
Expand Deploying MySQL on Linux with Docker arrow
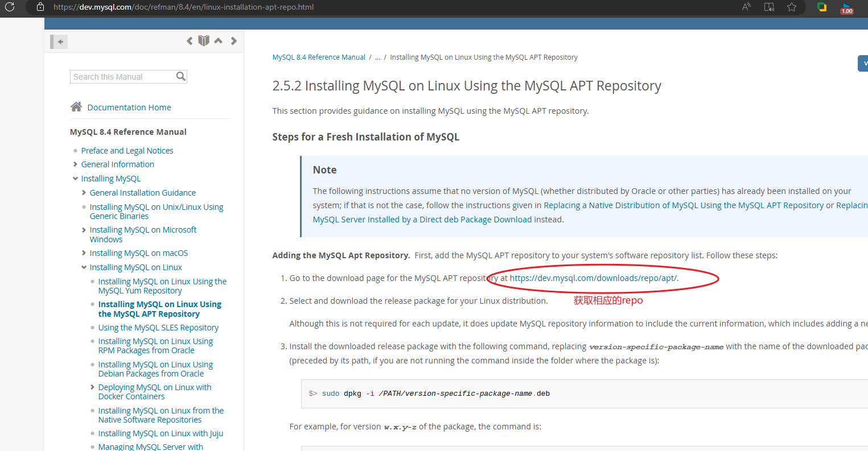point(92,387)
